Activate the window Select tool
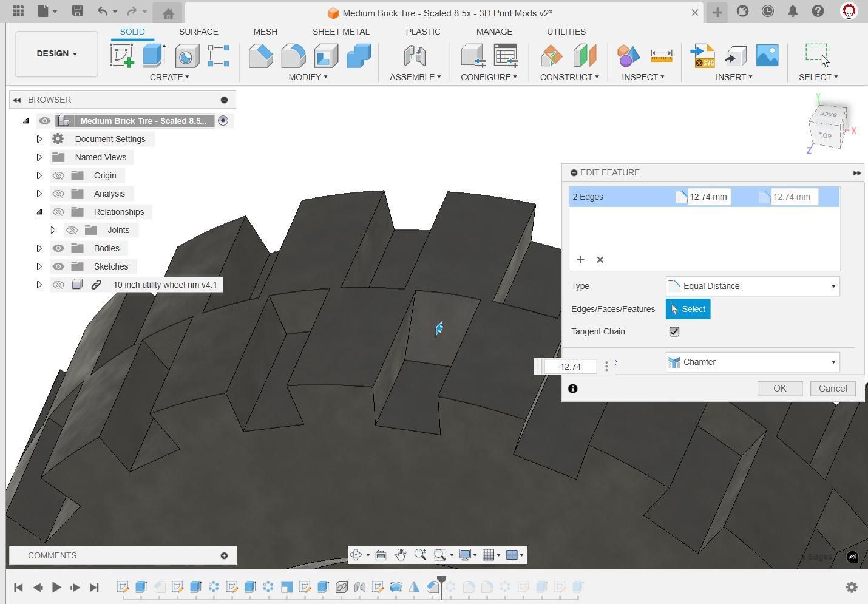The height and width of the screenshot is (604, 868). click(818, 55)
